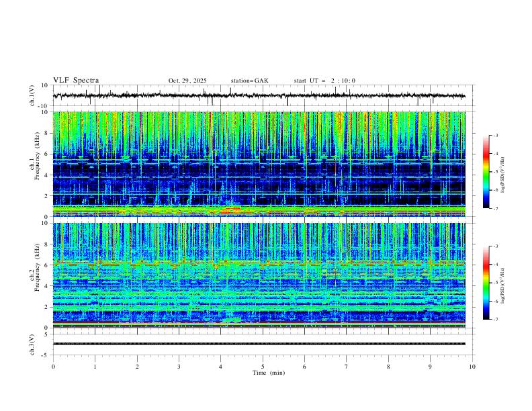Click the "ch.1(V)" waveform axis label
Image resolution: width=532 pixels, height=411 pixels.
(32, 95)
